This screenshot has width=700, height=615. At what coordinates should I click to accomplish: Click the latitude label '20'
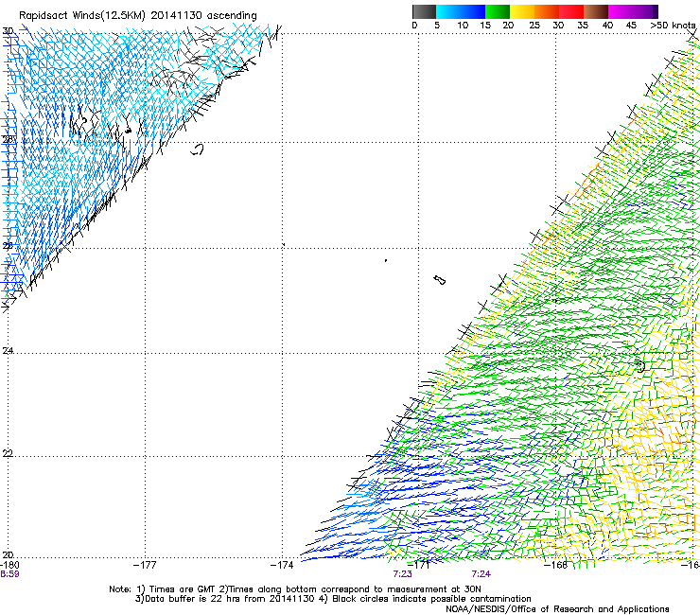(8, 554)
